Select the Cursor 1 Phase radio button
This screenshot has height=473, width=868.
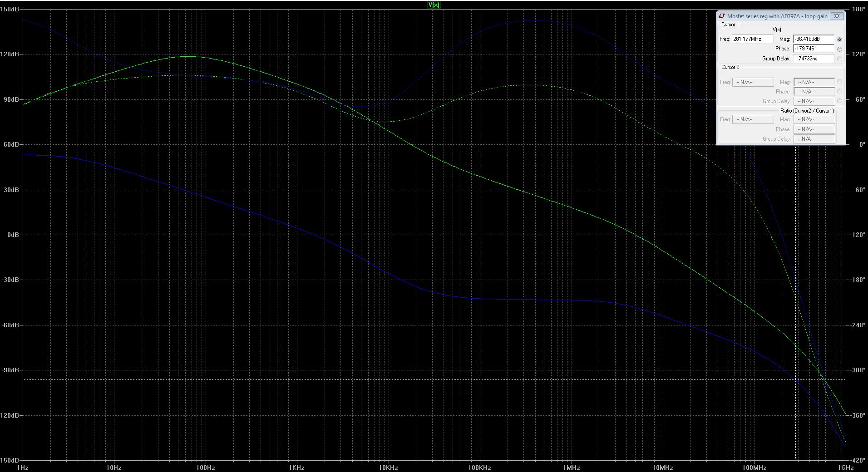click(x=839, y=49)
